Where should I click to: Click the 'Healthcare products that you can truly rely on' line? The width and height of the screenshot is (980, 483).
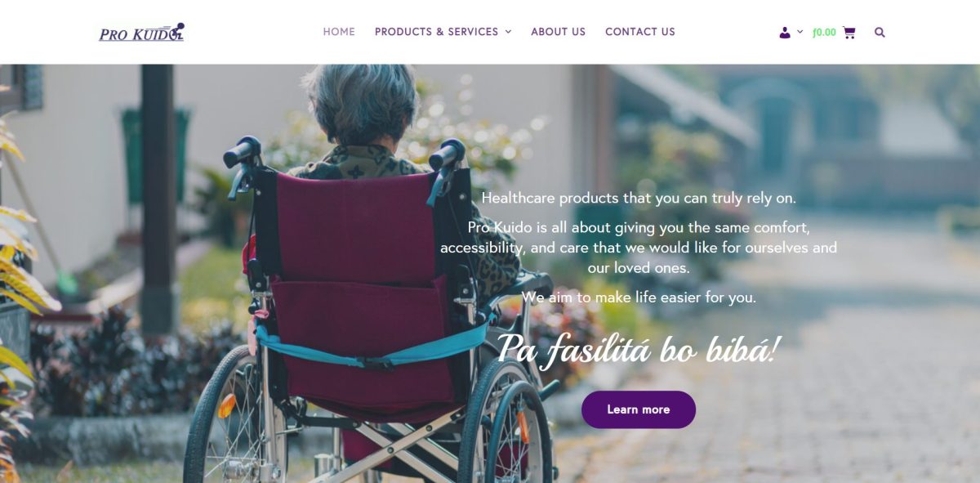pyautogui.click(x=639, y=198)
